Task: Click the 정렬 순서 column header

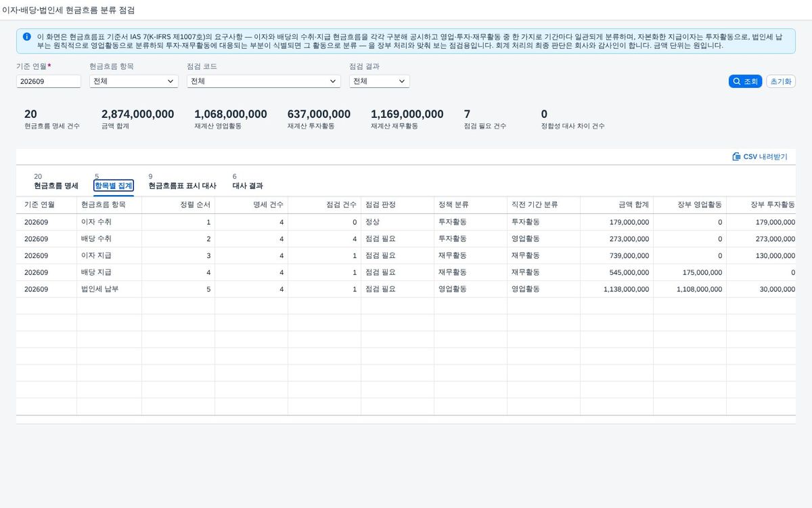Action: pos(178,205)
